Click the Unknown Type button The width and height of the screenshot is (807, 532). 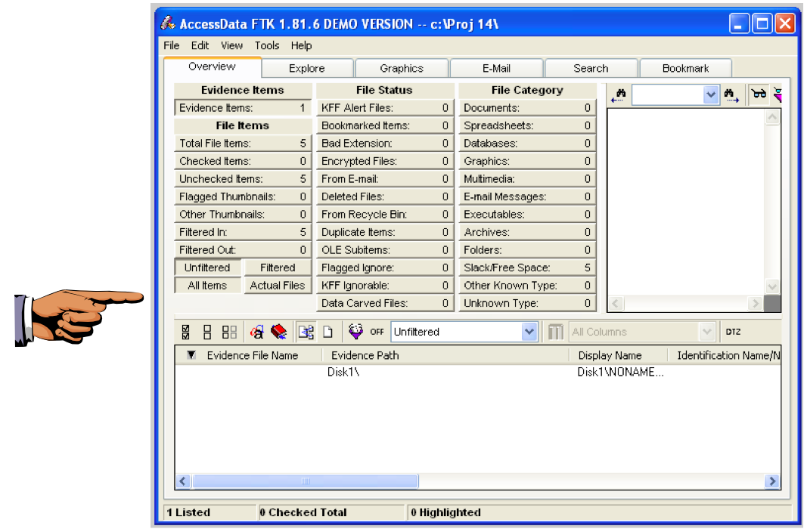tap(527, 303)
